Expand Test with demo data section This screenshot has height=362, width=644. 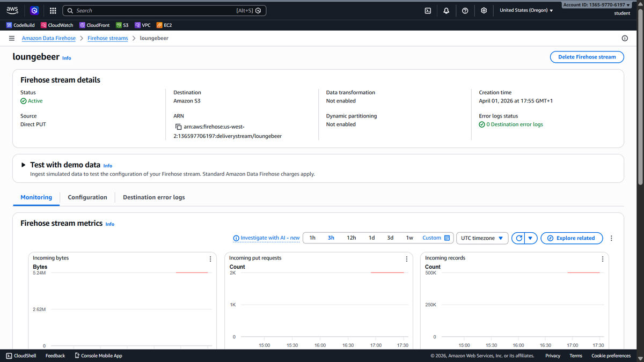24,165
